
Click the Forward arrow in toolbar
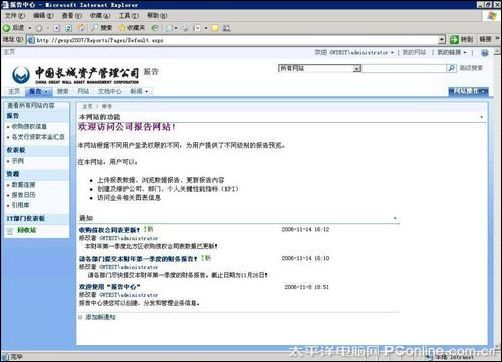(x=39, y=28)
